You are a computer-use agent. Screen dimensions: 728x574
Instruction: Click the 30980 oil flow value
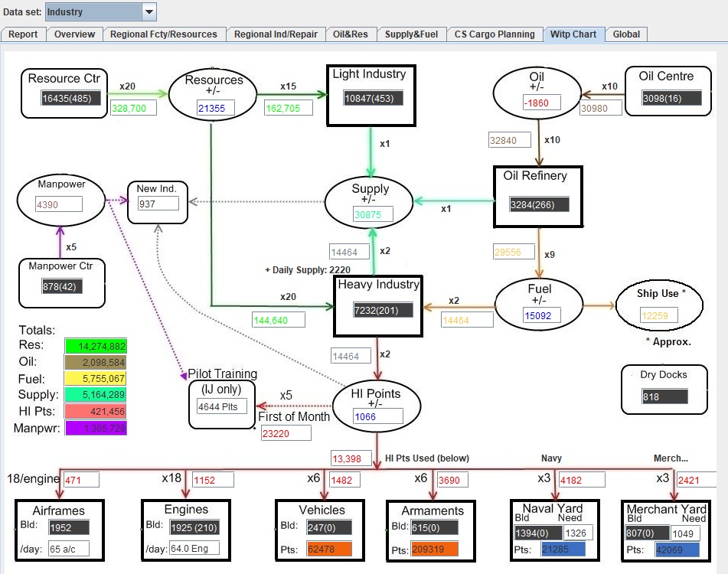(601, 108)
